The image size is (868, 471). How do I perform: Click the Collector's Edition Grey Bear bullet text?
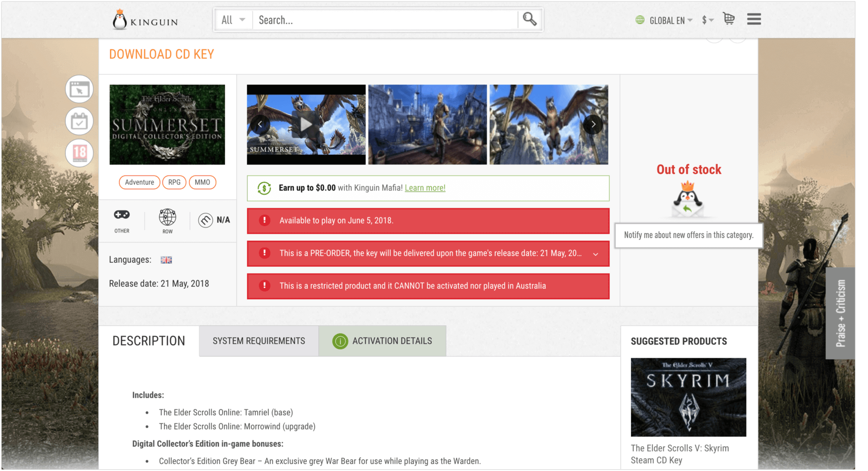tap(320, 461)
